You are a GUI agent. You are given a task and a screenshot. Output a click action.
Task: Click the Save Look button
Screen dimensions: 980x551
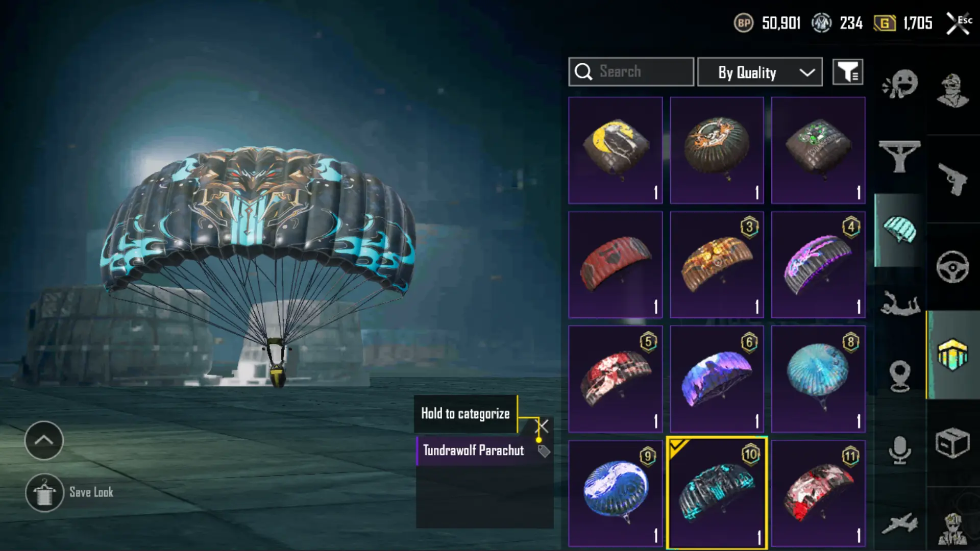point(69,492)
